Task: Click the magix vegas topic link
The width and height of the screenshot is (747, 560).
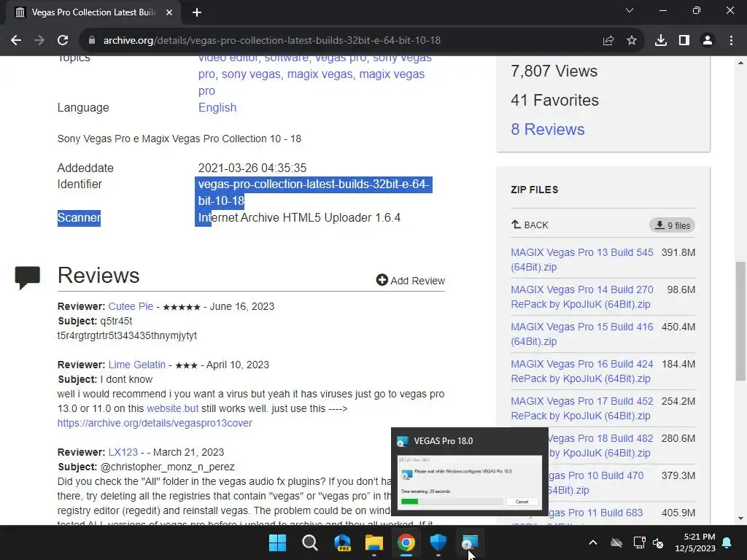Action: click(x=320, y=74)
